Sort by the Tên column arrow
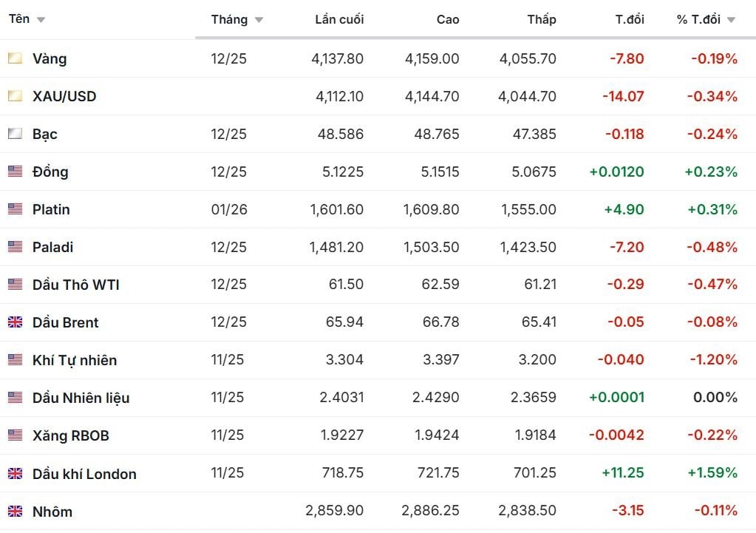Screen dimensions: 756x533 [x=41, y=20]
